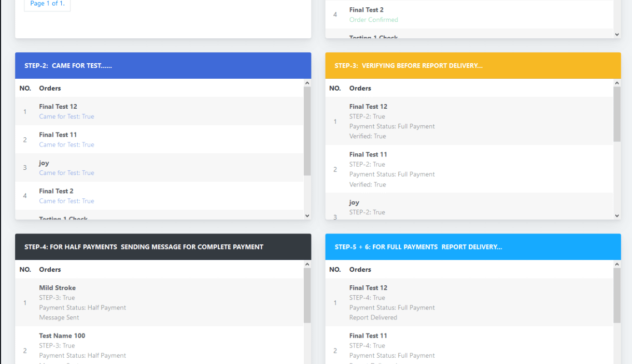
Task: Click the scroll-up arrow in the STEP-2 panel
Action: pos(307,83)
